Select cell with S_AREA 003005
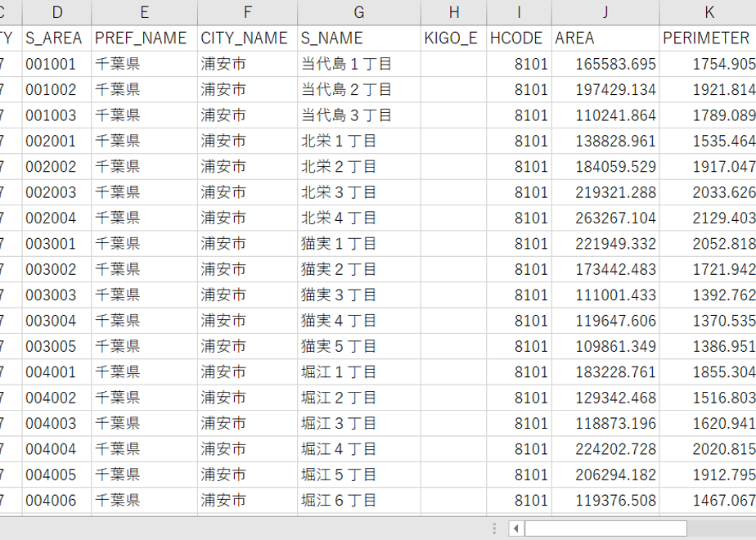This screenshot has height=540, width=756. [57, 346]
